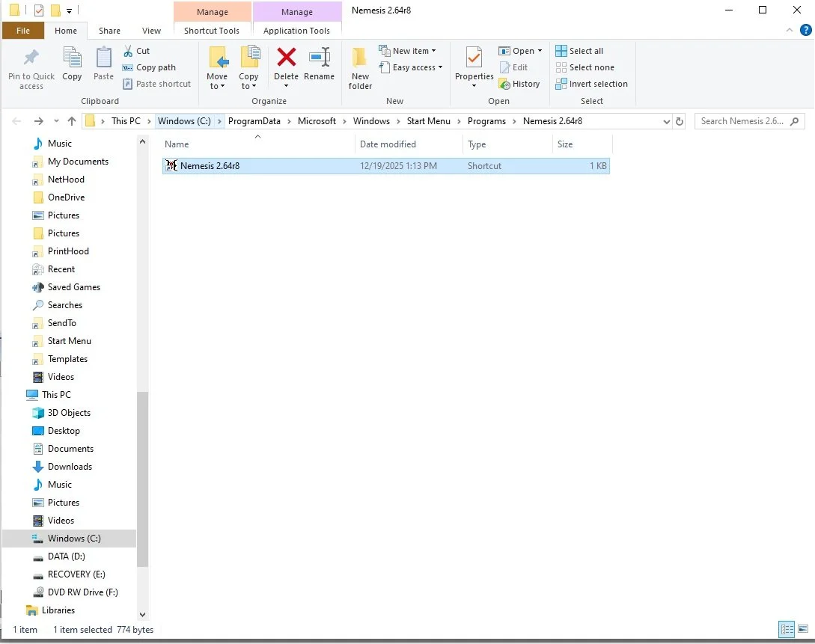Open the New item dropdown
This screenshot has height=644, width=815.
click(407, 51)
